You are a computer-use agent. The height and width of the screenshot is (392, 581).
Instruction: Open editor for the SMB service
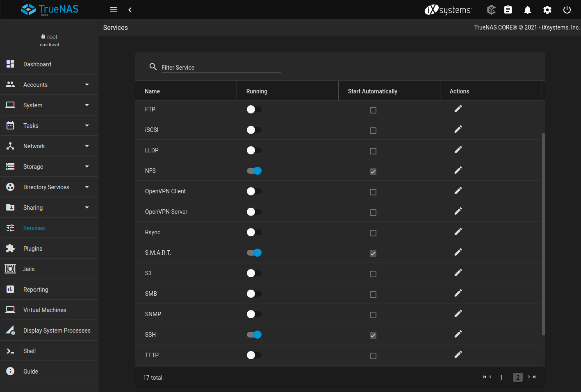tap(458, 292)
